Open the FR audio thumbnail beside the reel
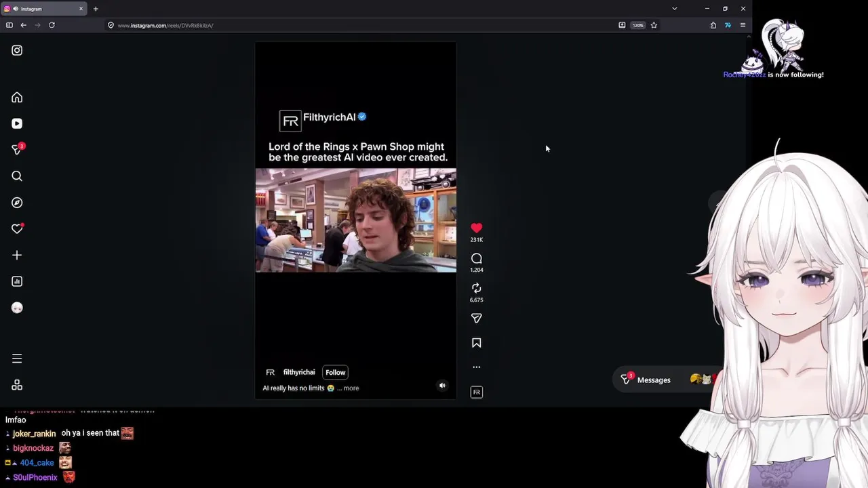Screen dimensions: 868x488 pos(477,392)
